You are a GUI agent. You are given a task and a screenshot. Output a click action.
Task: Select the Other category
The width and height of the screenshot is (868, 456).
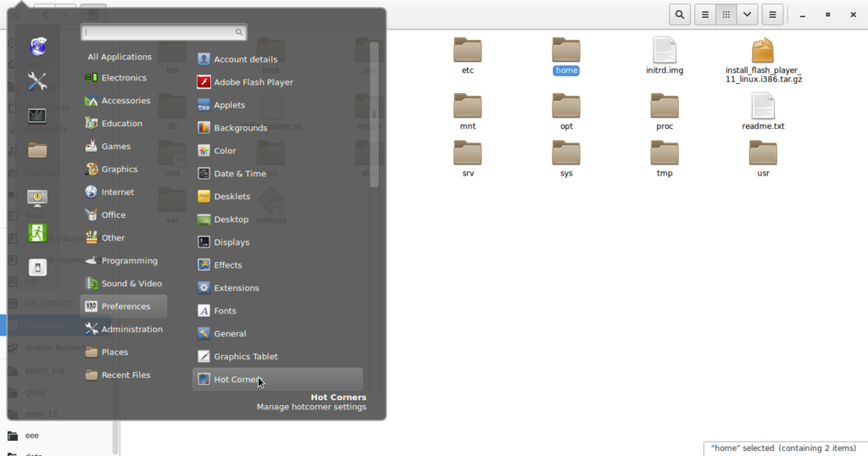pos(124,237)
